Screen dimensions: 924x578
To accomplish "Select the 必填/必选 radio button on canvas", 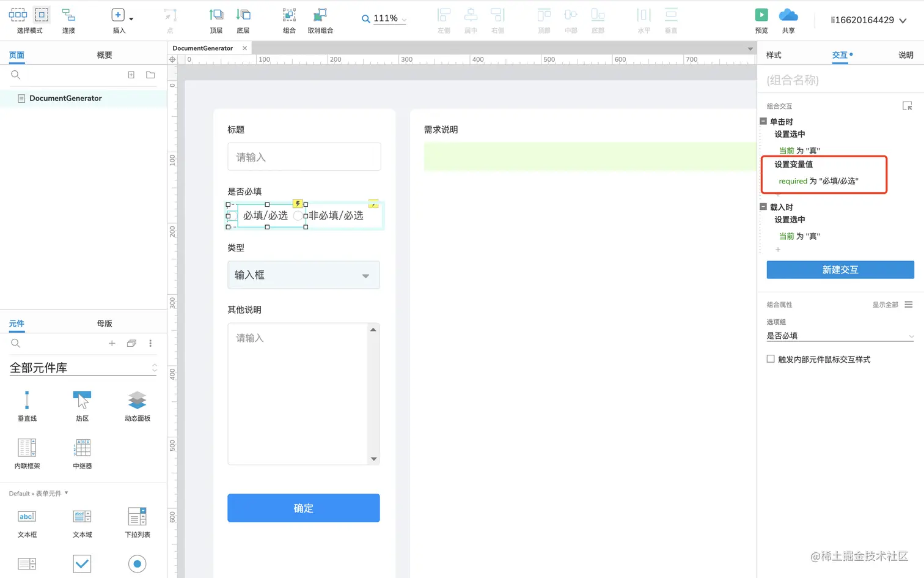I will [x=232, y=216].
